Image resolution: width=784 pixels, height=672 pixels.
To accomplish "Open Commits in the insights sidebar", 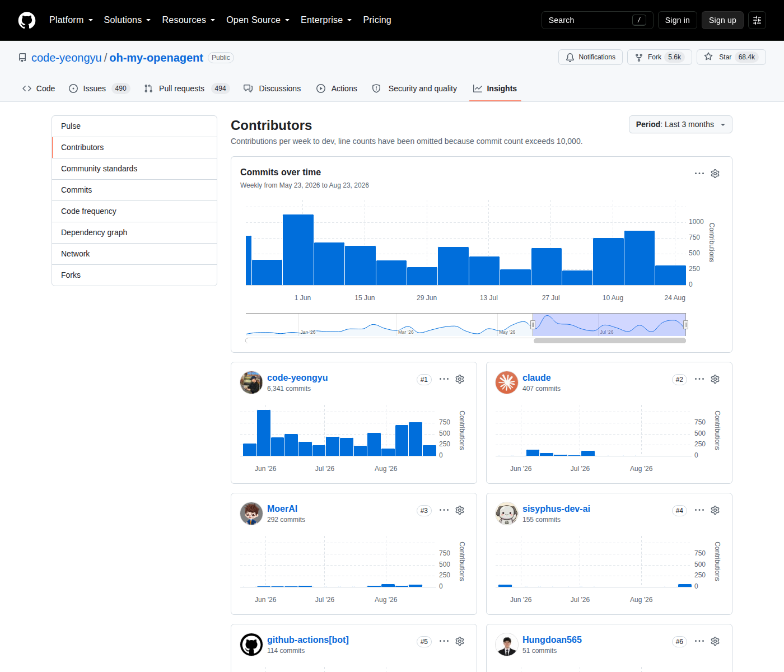I will (134, 190).
